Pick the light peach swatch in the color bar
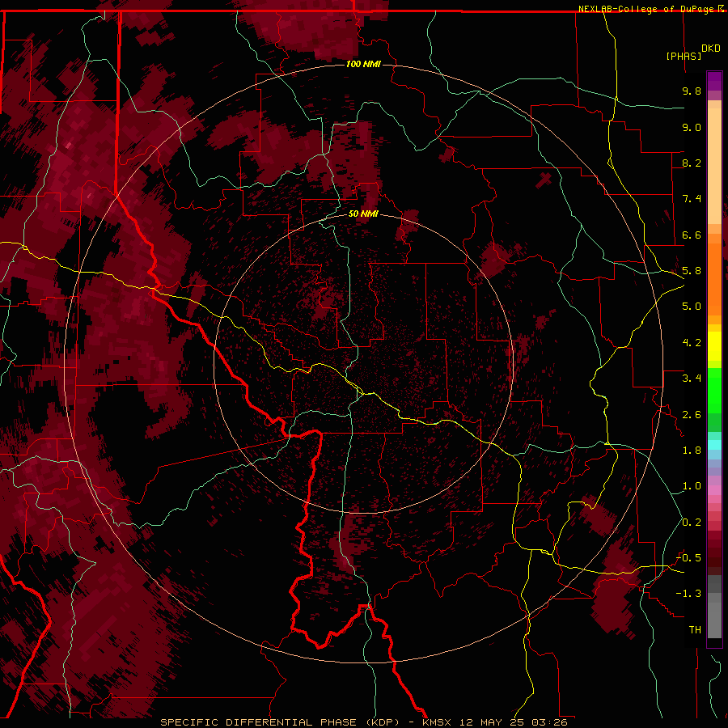This screenshot has height=728, width=728. 714,167
